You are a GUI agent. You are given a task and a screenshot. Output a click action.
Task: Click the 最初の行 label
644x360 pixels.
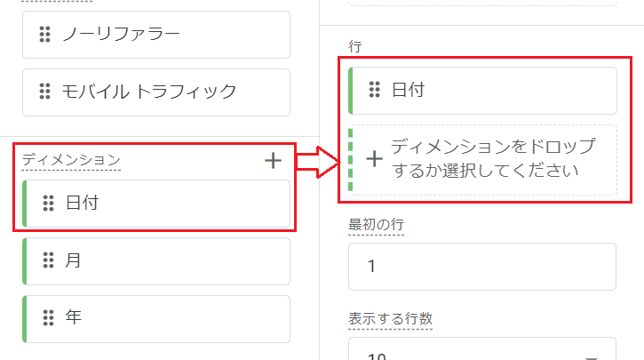(377, 224)
